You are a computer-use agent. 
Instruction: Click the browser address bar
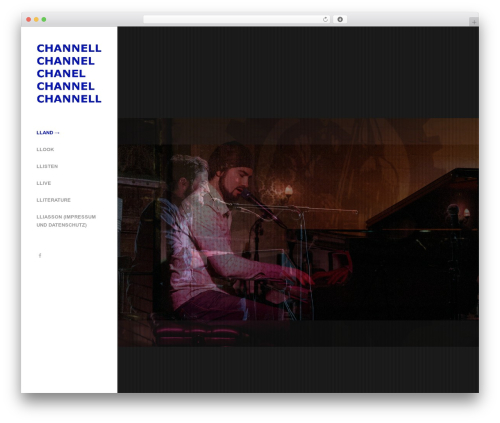pyautogui.click(x=237, y=19)
